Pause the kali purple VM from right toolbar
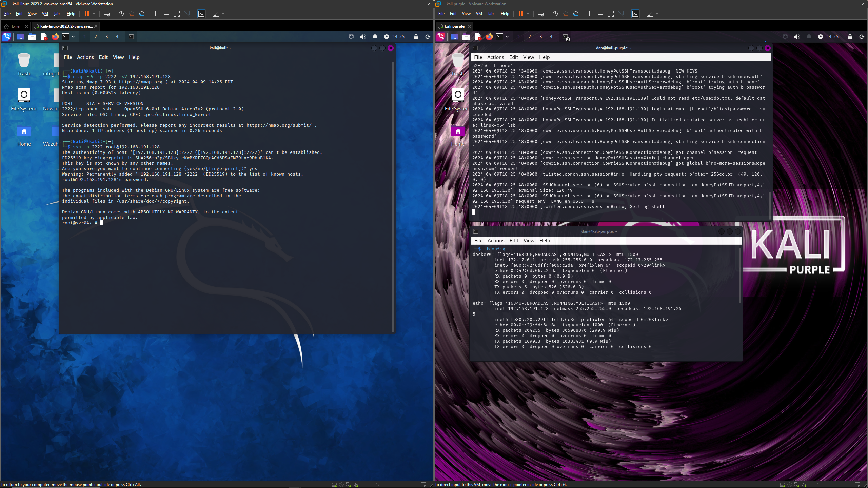The image size is (868, 488). point(521,14)
